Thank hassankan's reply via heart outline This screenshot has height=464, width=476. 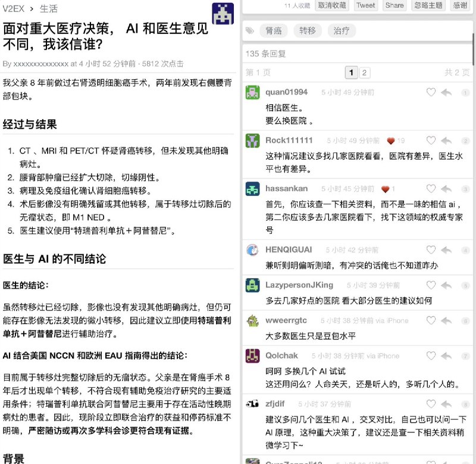pyautogui.click(x=431, y=189)
